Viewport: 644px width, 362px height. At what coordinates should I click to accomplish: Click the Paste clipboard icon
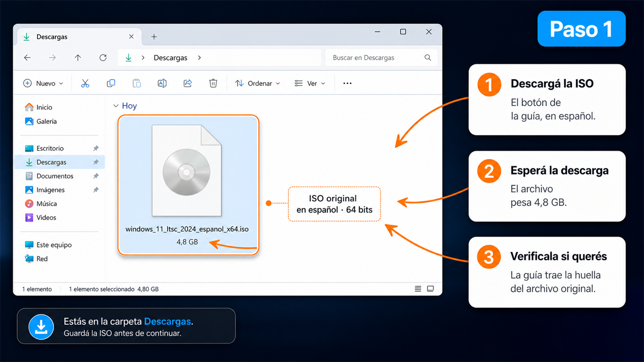(137, 83)
